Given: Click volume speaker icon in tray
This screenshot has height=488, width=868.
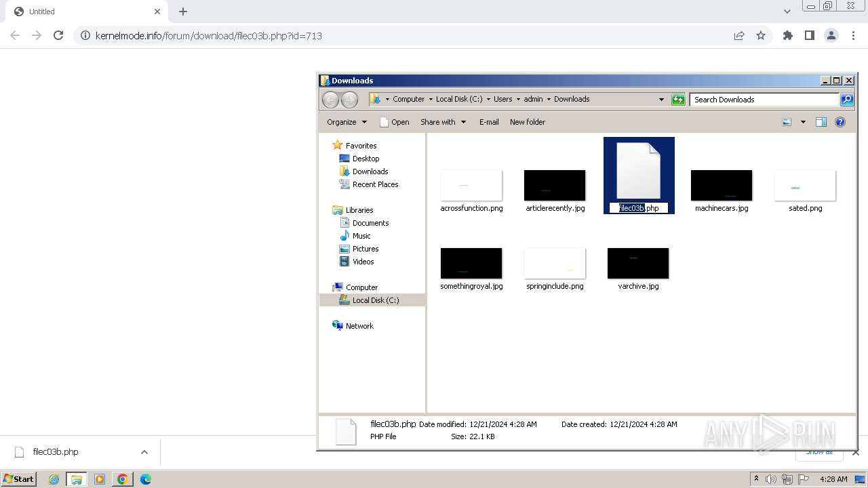Looking at the screenshot, I should [x=770, y=479].
